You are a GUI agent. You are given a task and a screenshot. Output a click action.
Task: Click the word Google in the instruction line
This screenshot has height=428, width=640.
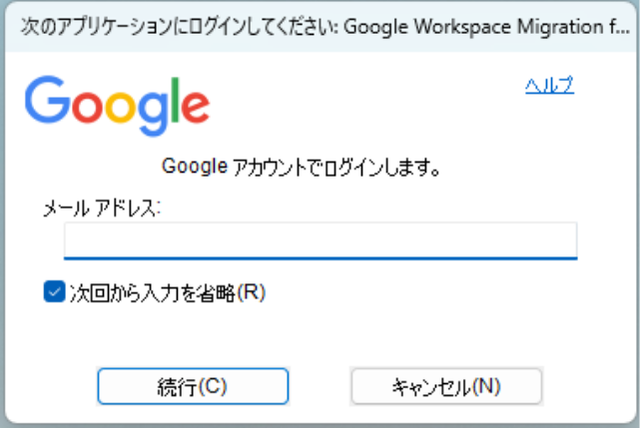tap(187, 165)
